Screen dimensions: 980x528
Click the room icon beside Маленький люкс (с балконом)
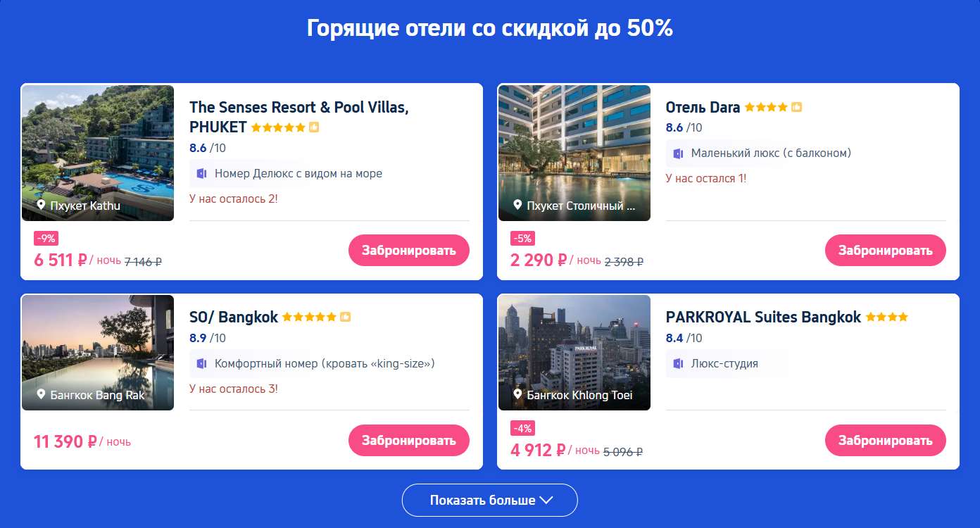pyautogui.click(x=678, y=153)
